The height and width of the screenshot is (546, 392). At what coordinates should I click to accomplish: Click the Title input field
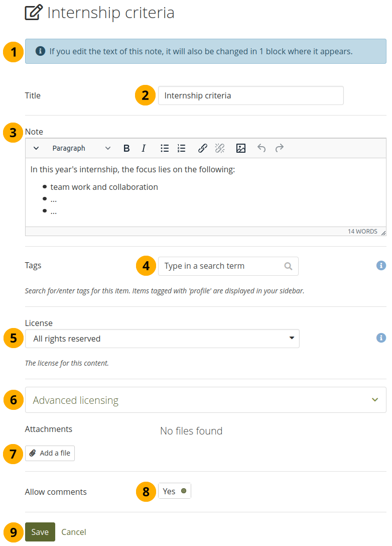tap(250, 95)
